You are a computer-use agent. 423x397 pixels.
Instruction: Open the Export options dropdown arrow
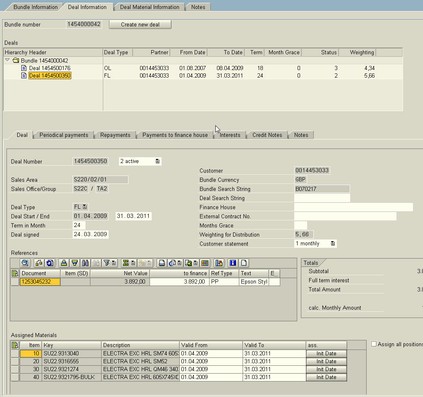pyautogui.click(x=196, y=263)
